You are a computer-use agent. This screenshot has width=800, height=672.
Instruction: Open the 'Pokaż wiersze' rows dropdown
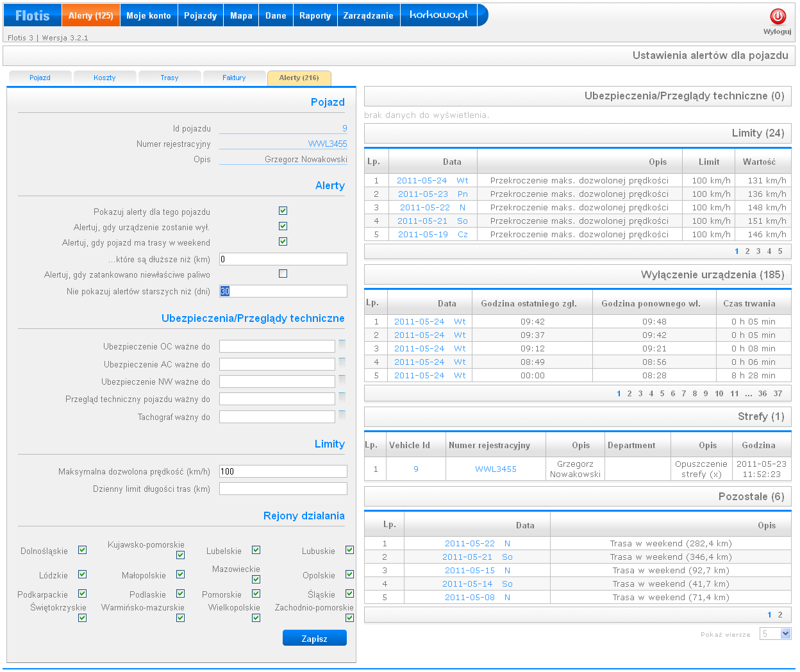(x=776, y=634)
